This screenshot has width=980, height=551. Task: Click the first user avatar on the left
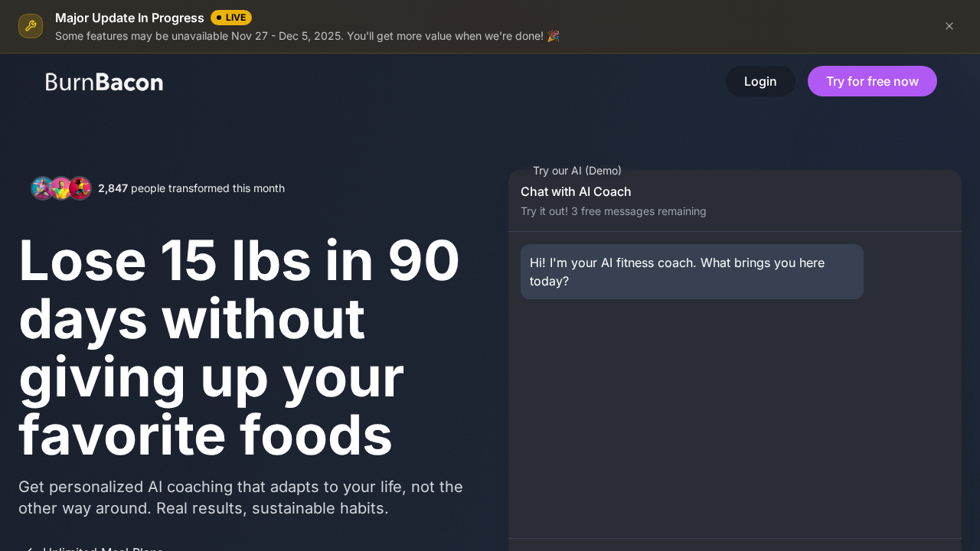pos(42,188)
